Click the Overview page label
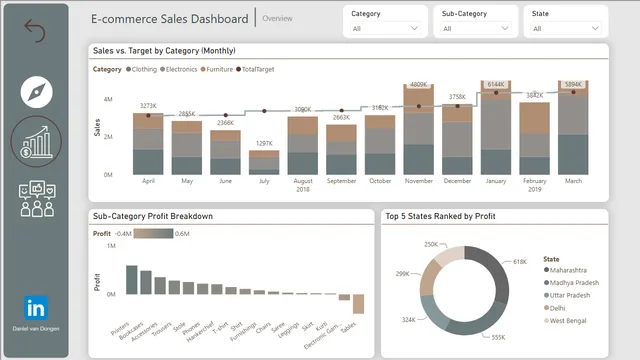The width and height of the screenshot is (640, 360). point(277,18)
